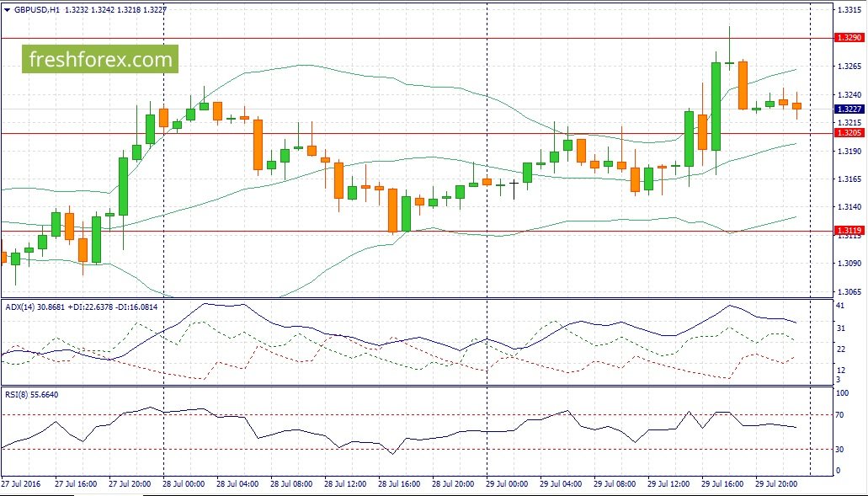
Task: Click the +DI:22.6378 value
Action: point(88,307)
